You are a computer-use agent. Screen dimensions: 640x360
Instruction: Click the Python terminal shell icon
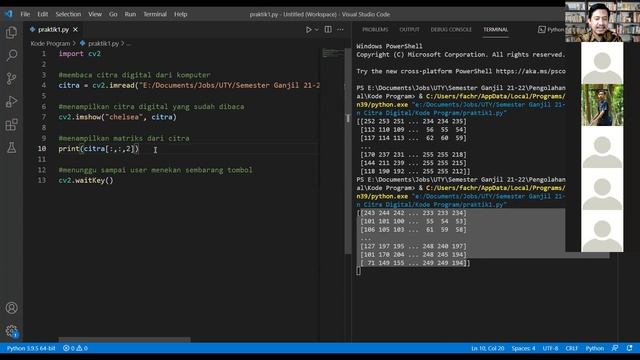click(542, 29)
